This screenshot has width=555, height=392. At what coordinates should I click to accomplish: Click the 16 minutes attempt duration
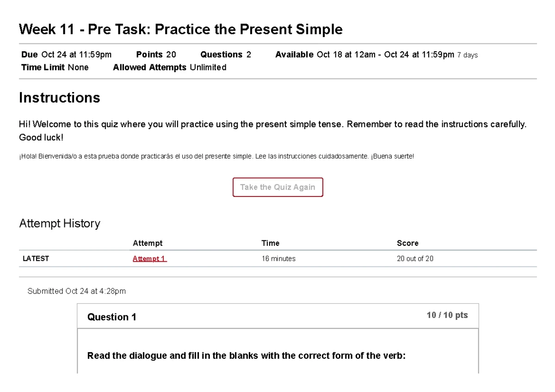pos(278,258)
